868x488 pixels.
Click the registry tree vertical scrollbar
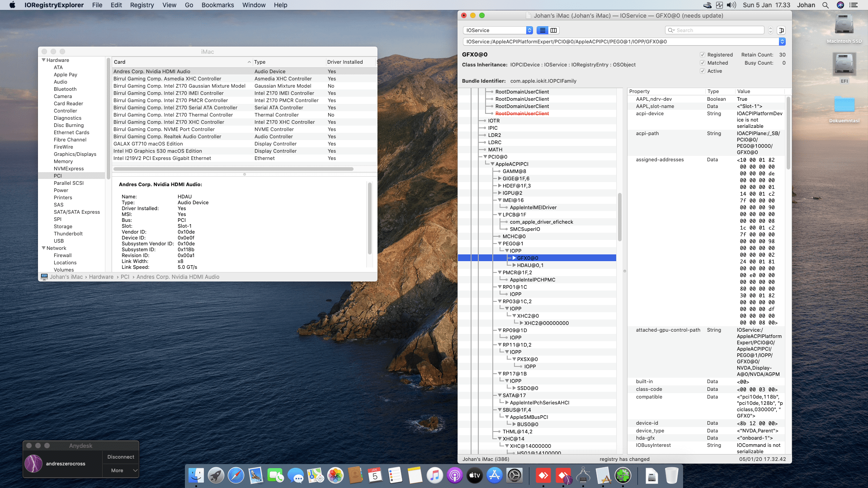[620, 217]
